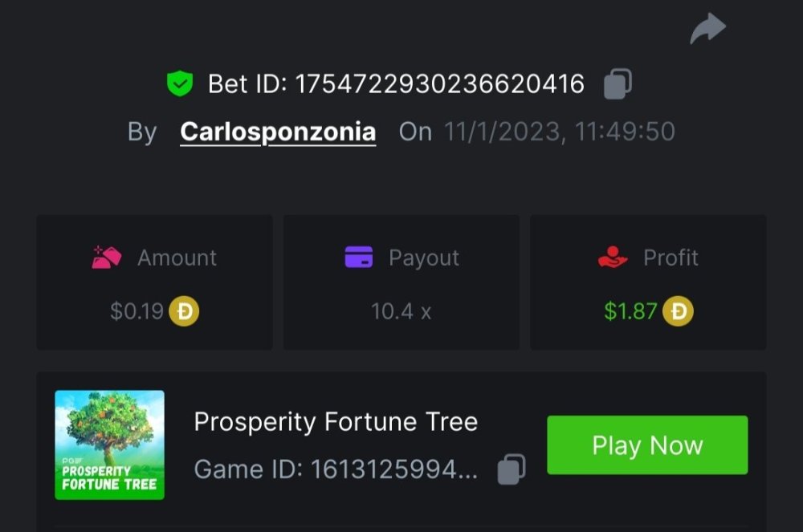Click the Dogecoin icon beside $1.87
The height and width of the screenshot is (532, 803).
click(679, 311)
